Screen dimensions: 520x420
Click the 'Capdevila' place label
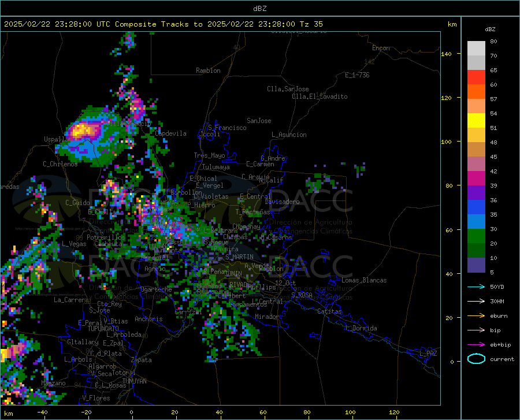[x=170, y=133]
